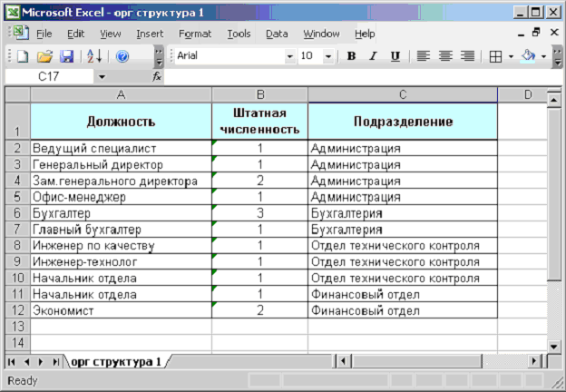Open Excel Help question mark icon
The height and width of the screenshot is (392, 566).
[122, 56]
